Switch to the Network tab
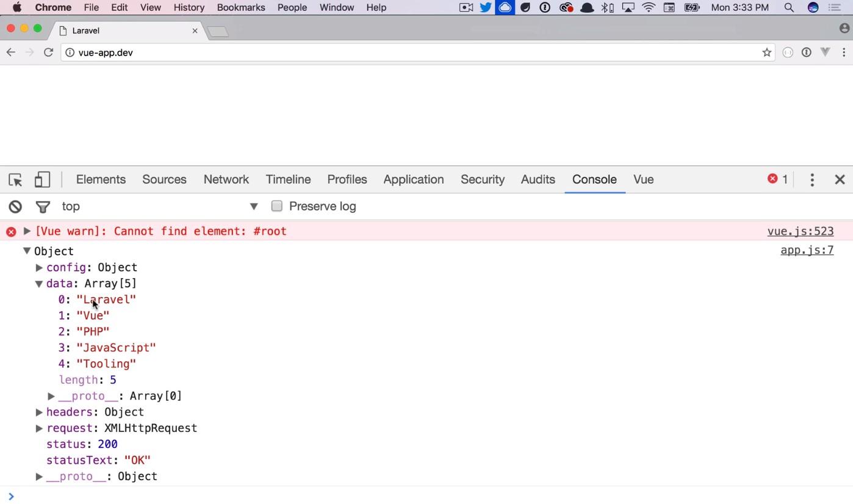The image size is (853, 504). tap(226, 179)
